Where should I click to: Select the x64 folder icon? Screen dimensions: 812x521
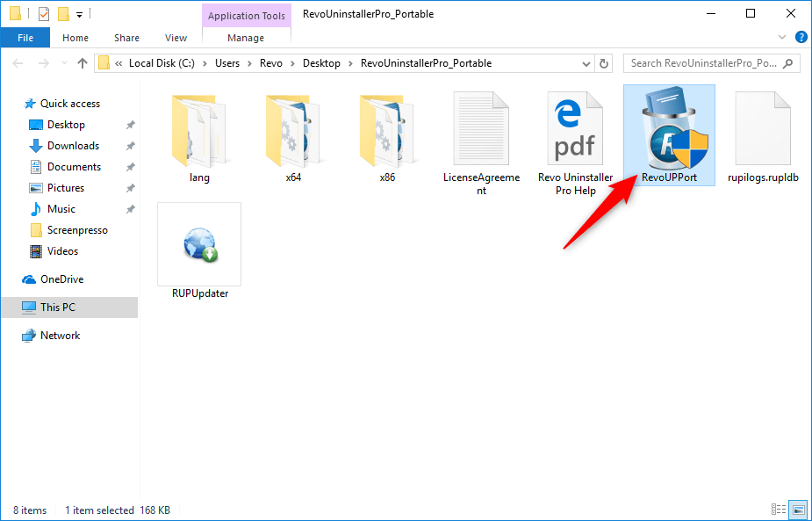293,131
